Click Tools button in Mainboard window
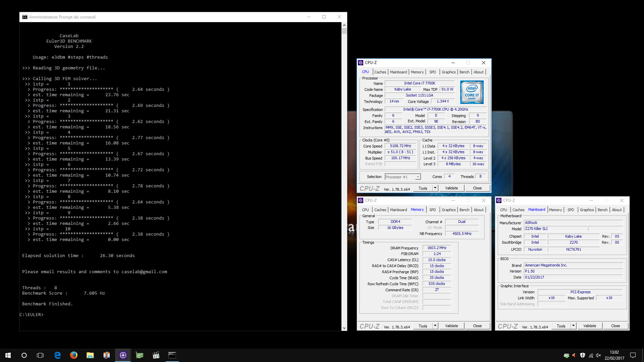 click(x=561, y=326)
